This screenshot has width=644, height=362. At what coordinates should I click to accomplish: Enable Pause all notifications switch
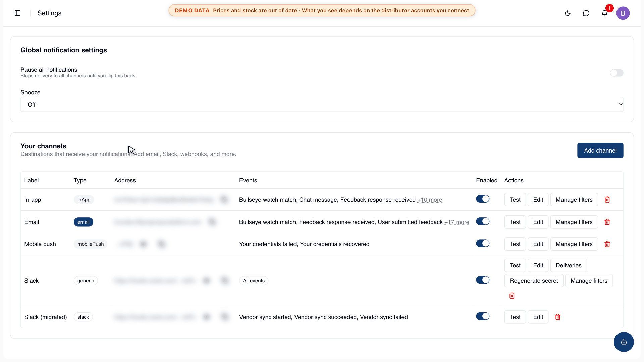(616, 73)
